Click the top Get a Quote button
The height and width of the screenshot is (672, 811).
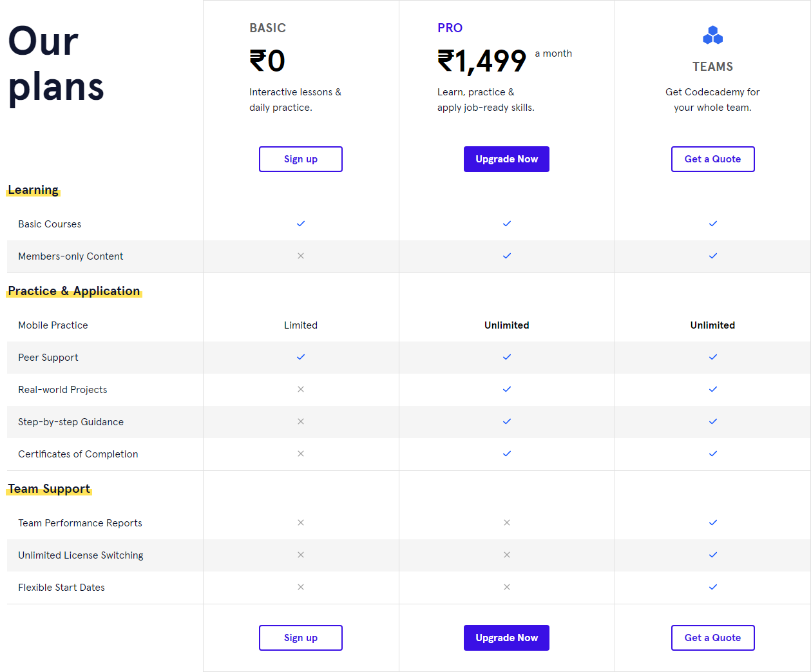point(712,159)
